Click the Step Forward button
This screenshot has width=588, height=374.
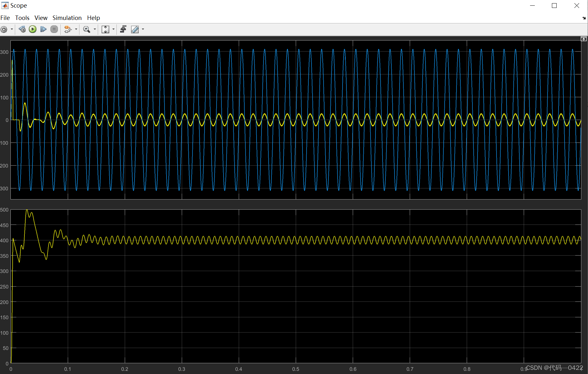[x=43, y=29]
